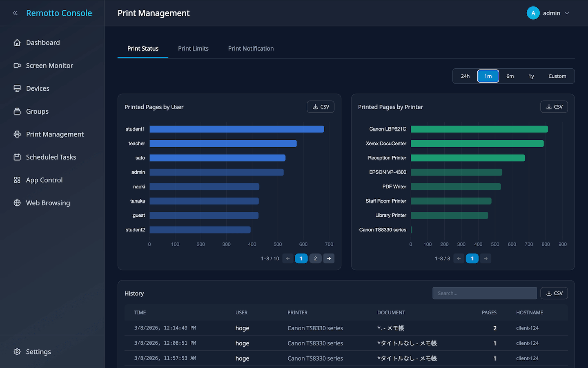Screen dimensions: 588x368
Task: Open Settings gear icon
Action: tap(17, 352)
